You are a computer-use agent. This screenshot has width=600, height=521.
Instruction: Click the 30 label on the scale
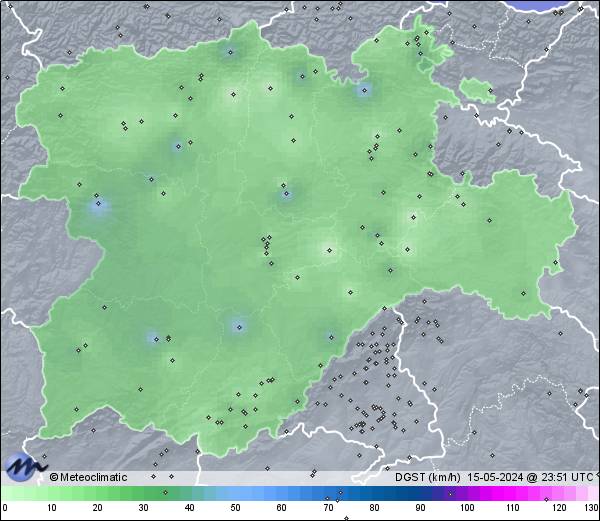tap(143, 508)
